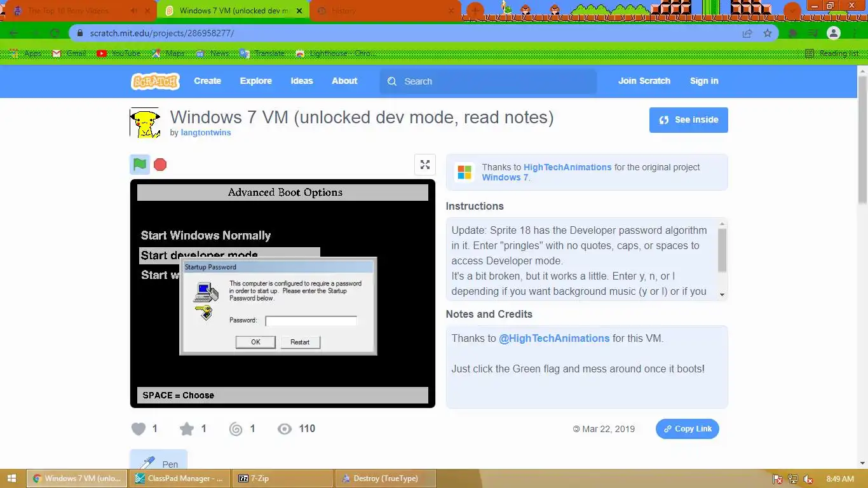Click Restart in the Startup Password dialog
Image resolution: width=868 pixels, height=488 pixels.
tap(300, 342)
